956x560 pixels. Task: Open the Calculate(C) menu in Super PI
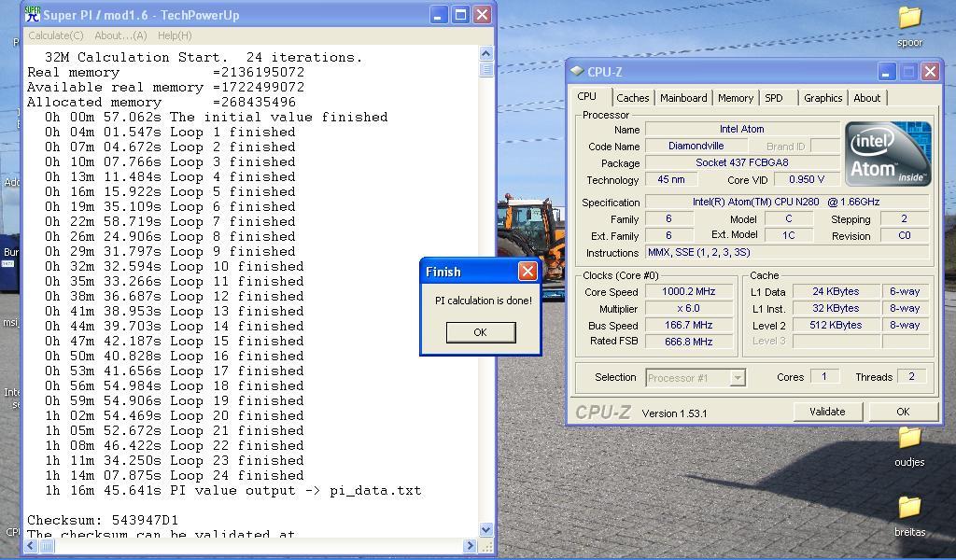(55, 35)
